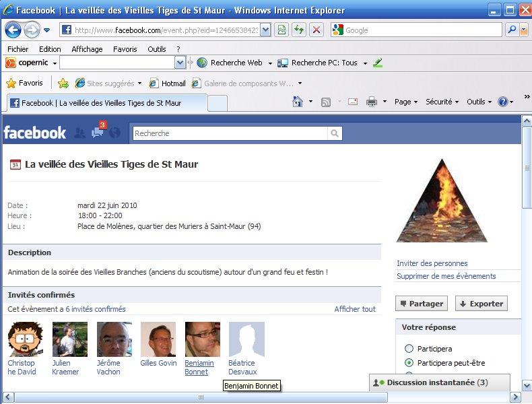This screenshot has height=404, width=532.
Task: Click the Facebook notifications globe icon
Action: pyautogui.click(x=114, y=133)
